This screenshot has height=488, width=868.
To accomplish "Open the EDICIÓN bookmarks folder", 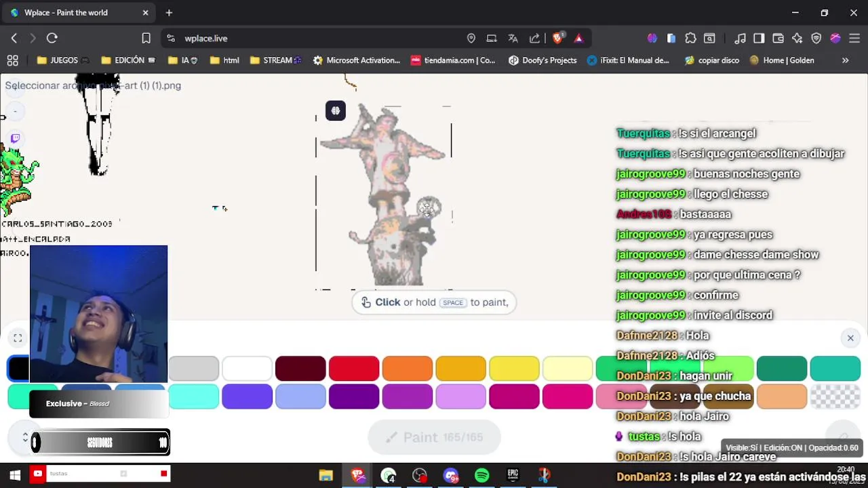I will (x=128, y=60).
